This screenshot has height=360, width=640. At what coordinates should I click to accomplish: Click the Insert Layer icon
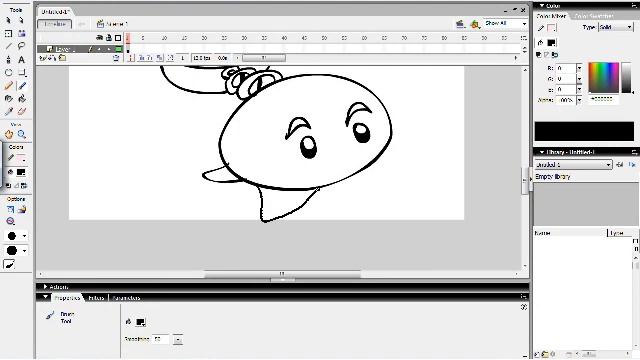tap(42, 58)
